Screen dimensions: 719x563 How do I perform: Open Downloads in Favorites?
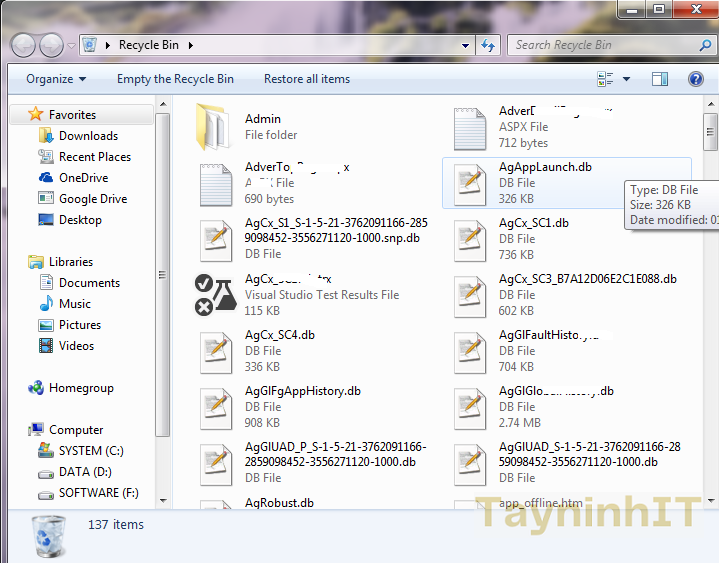pos(88,136)
